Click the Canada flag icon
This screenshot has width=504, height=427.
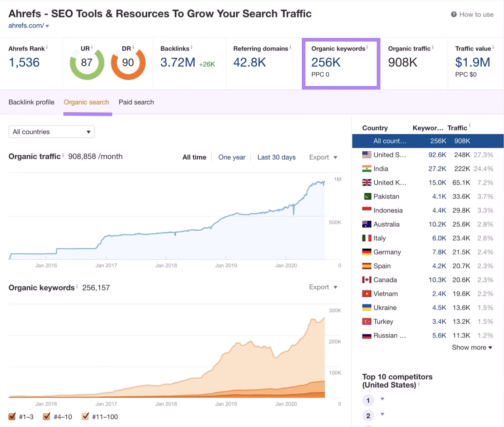pyautogui.click(x=367, y=280)
